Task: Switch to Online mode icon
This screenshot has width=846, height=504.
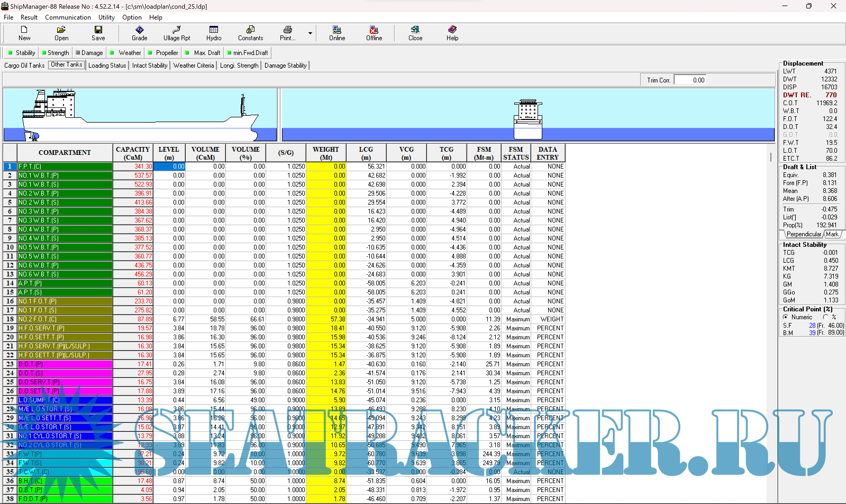Action: pyautogui.click(x=336, y=33)
